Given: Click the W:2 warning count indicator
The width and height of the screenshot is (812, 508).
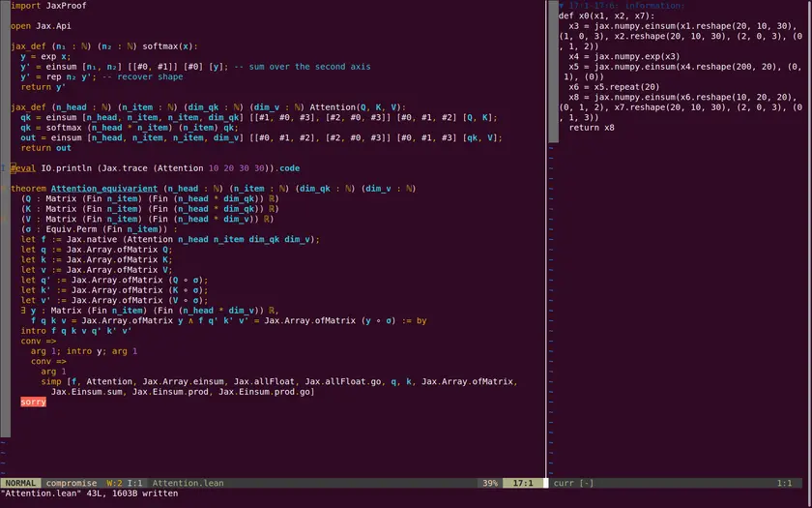Looking at the screenshot, I should click(114, 483).
